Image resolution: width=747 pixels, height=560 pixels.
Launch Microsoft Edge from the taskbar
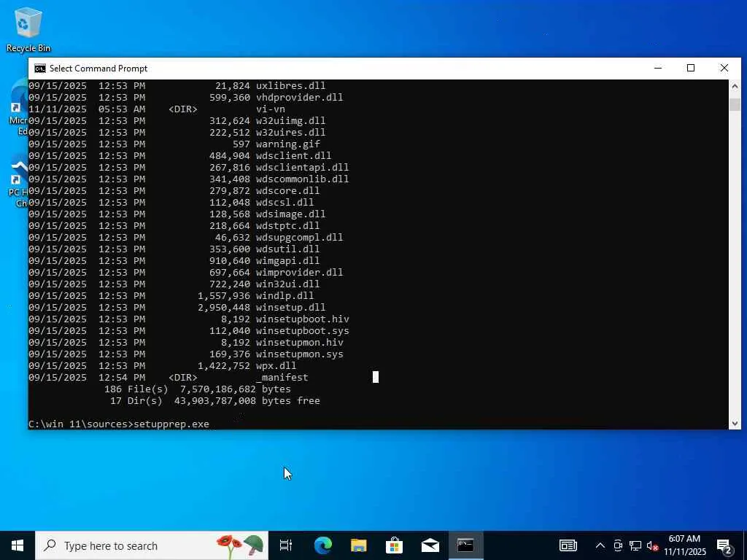click(322, 545)
